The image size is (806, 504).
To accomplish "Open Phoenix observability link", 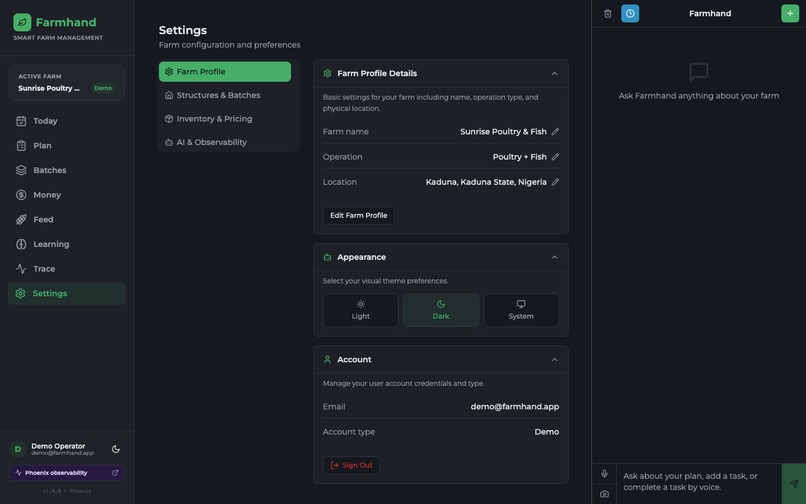I will (x=67, y=473).
